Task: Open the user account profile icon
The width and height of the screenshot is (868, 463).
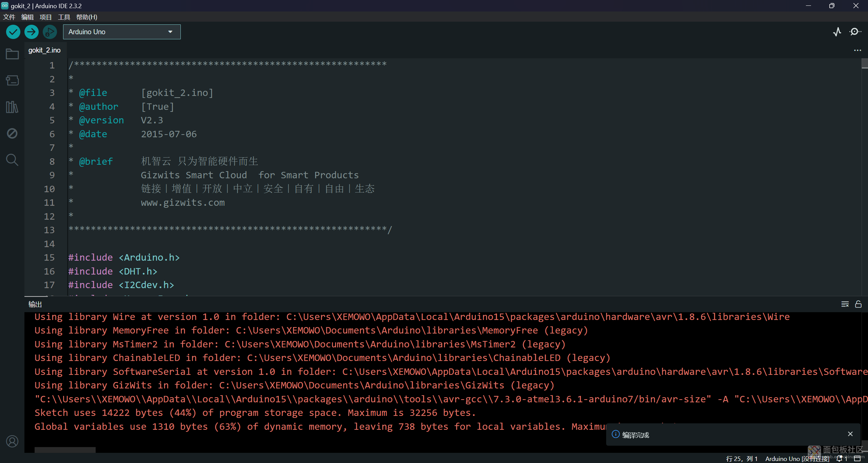Action: (12, 441)
